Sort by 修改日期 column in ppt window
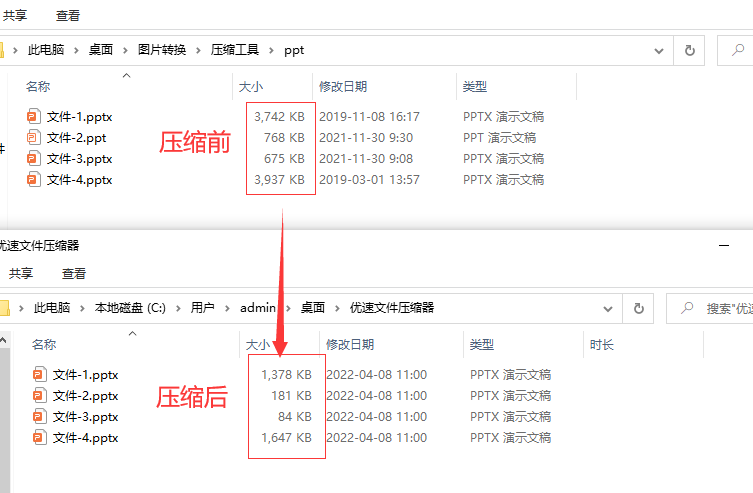Image resolution: width=753 pixels, height=493 pixels. point(343,86)
